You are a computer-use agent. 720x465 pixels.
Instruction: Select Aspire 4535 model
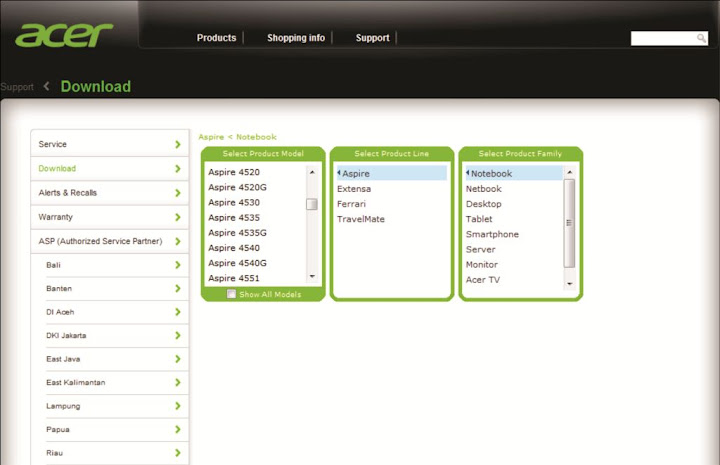point(234,218)
